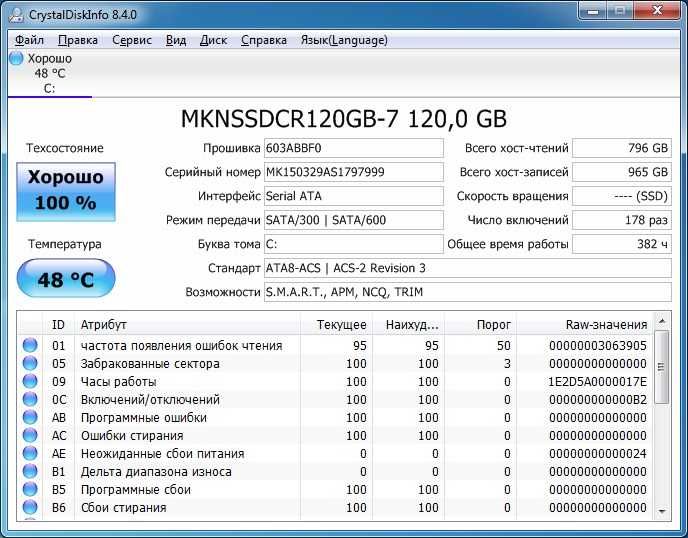
Task: Select the C: disk status icon at top
Action: click(x=16, y=58)
